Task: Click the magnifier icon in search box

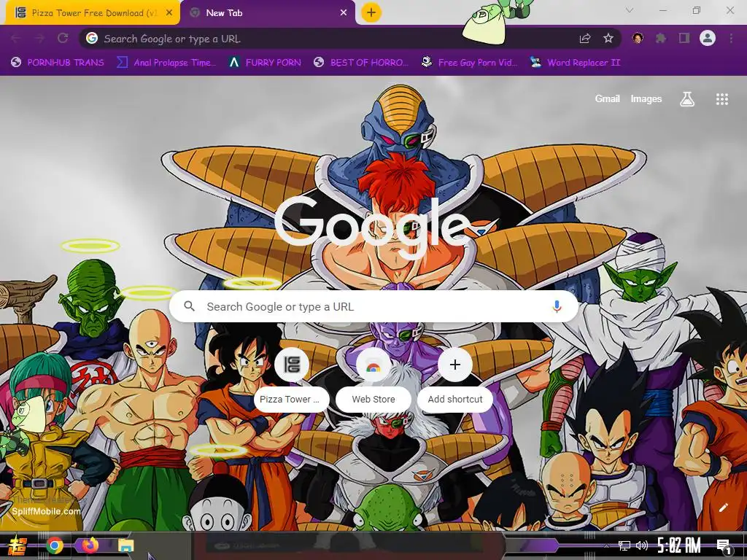Action: 189,306
